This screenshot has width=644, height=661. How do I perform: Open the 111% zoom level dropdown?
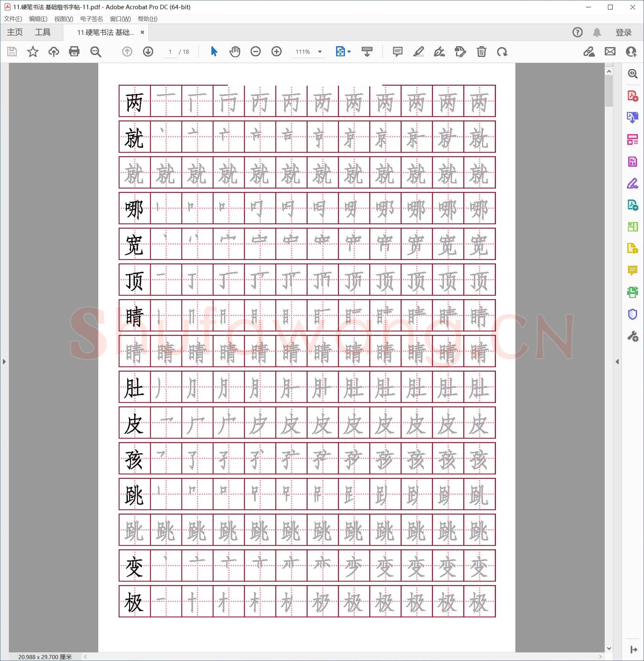tap(320, 52)
